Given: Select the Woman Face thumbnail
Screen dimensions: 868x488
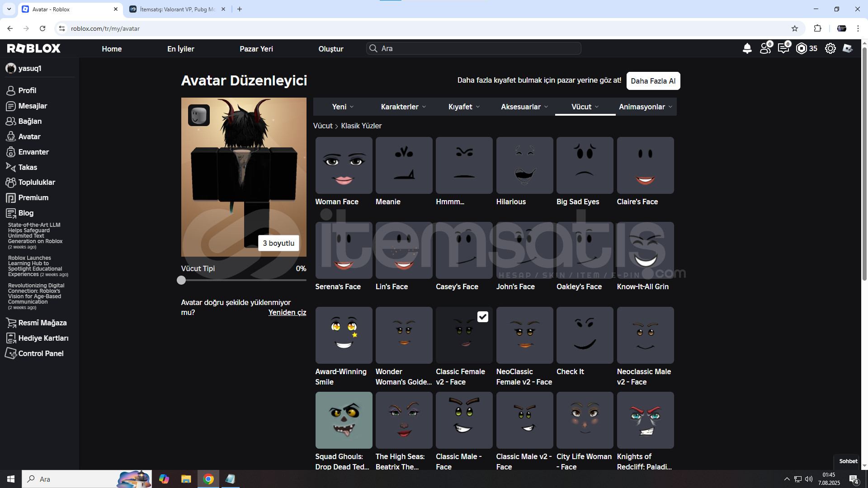Looking at the screenshot, I should tap(344, 165).
